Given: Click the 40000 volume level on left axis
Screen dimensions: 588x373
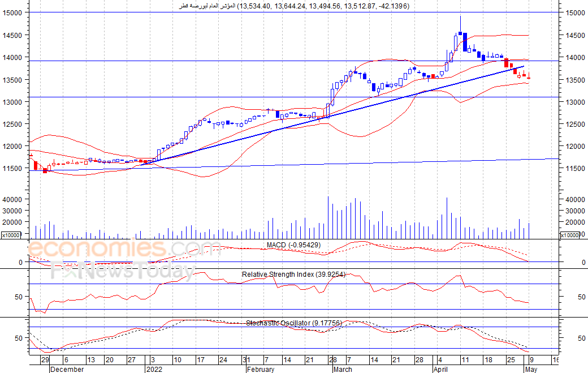Looking at the screenshot, I should [x=12, y=200].
